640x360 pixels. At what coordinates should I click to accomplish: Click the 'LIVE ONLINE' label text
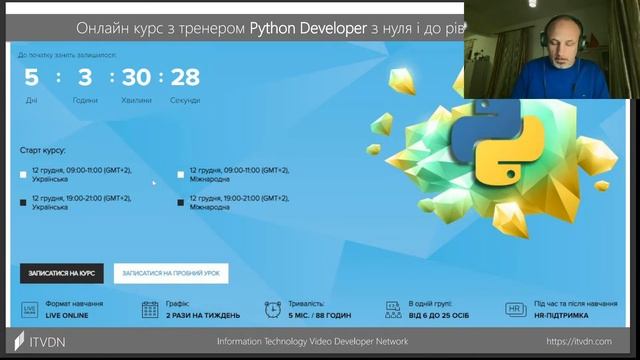(67, 316)
